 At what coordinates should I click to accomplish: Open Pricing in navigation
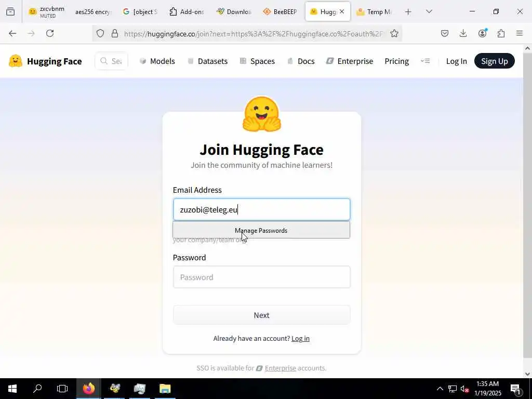(396, 61)
